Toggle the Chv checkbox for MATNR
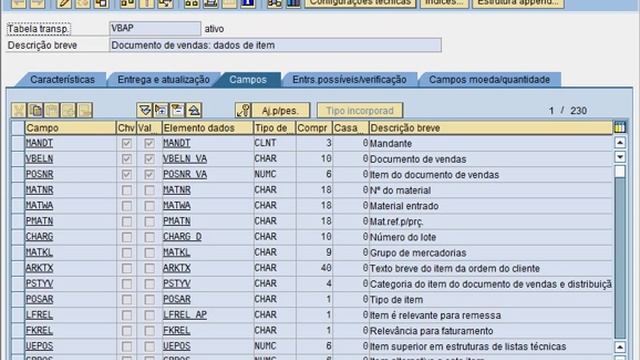640x360 pixels. [127, 190]
